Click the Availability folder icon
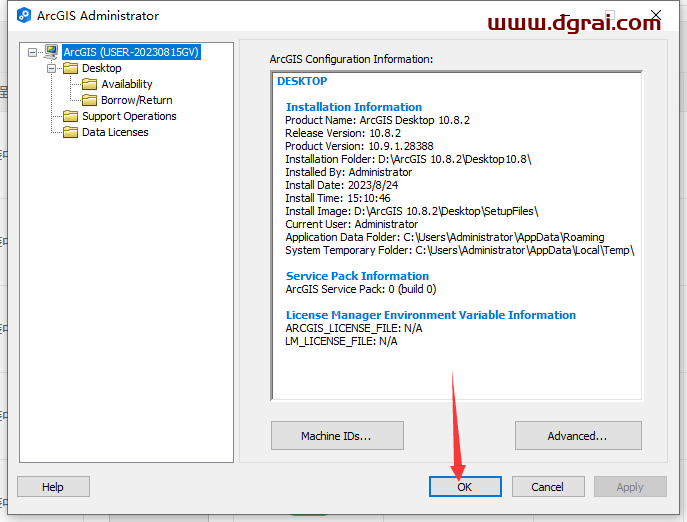Viewport: 687px width, 522px height. point(89,84)
